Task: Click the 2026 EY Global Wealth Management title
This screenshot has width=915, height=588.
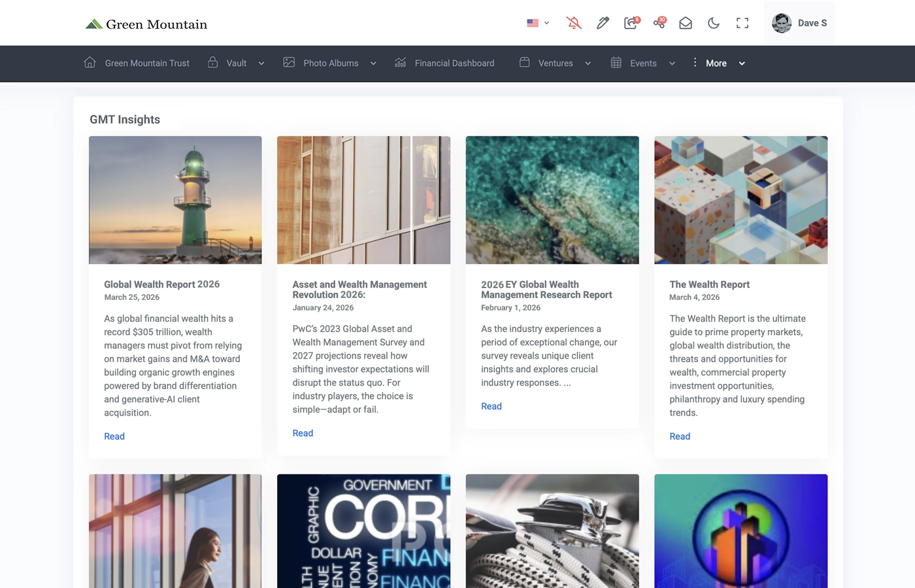Action: click(x=546, y=289)
